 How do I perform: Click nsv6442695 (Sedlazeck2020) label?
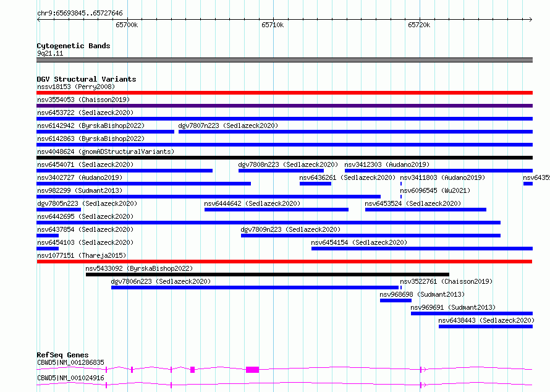tap(85, 216)
